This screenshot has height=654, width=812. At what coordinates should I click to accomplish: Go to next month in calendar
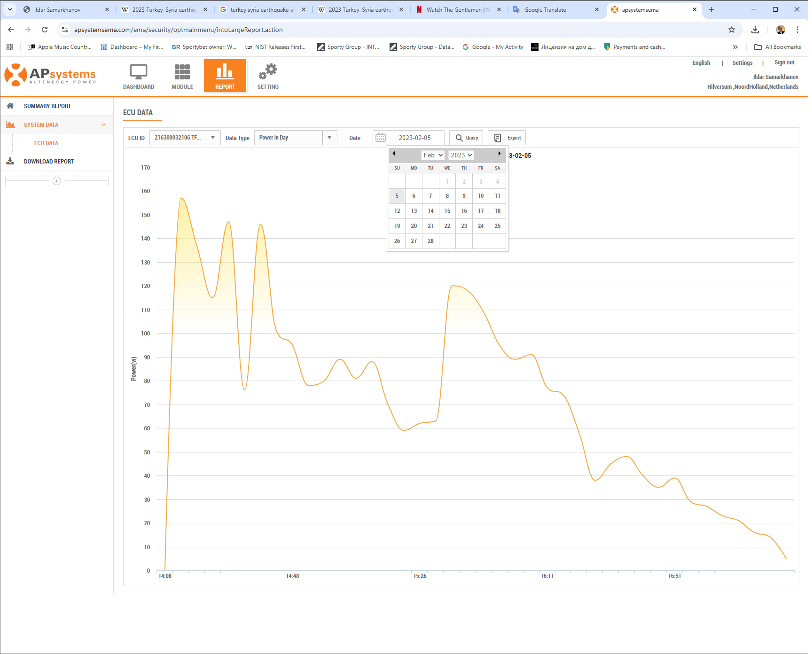(499, 154)
